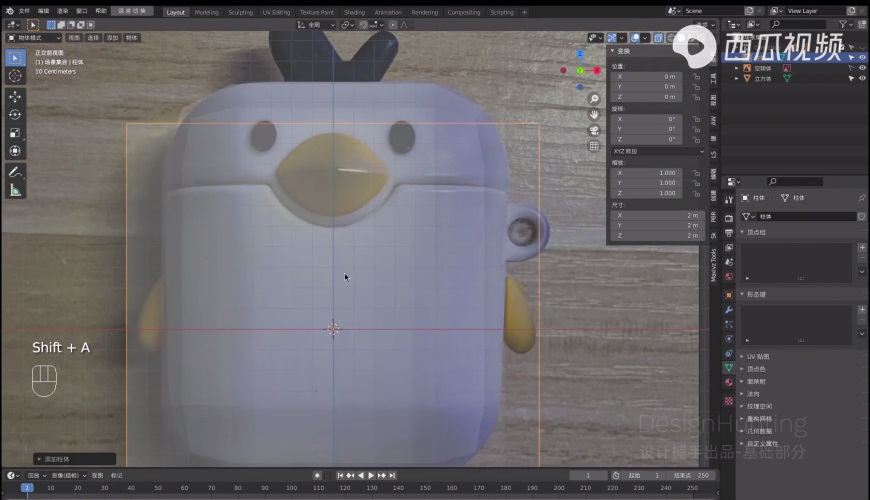Open the 全局 transform orientation dropdown

[x=316, y=25]
